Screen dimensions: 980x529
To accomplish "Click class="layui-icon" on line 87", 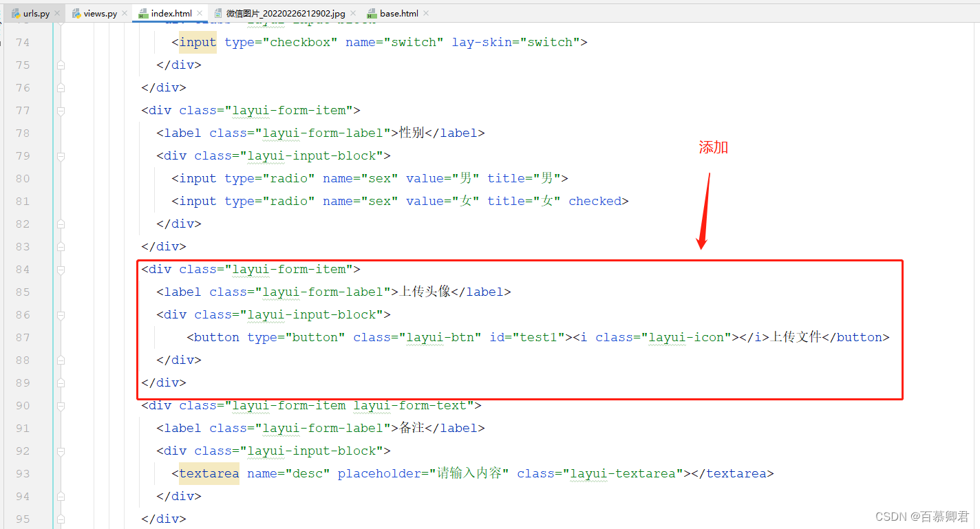I will point(663,338).
